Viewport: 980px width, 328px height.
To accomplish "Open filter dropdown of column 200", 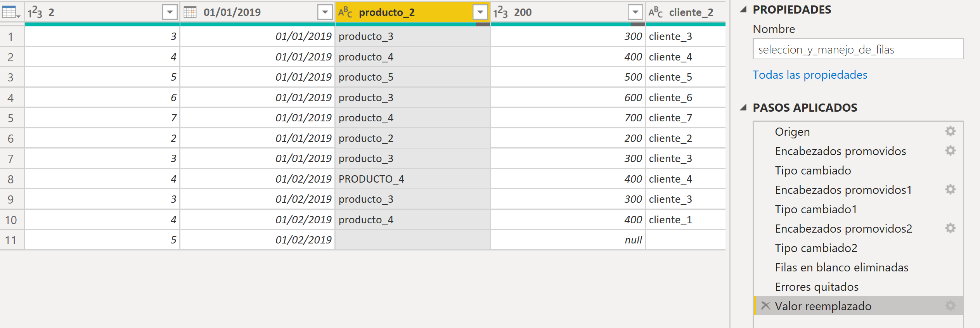I will [635, 12].
